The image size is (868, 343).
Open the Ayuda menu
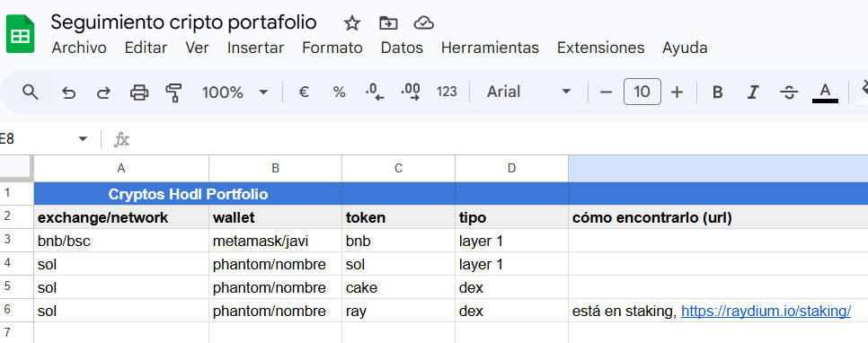[x=685, y=48]
